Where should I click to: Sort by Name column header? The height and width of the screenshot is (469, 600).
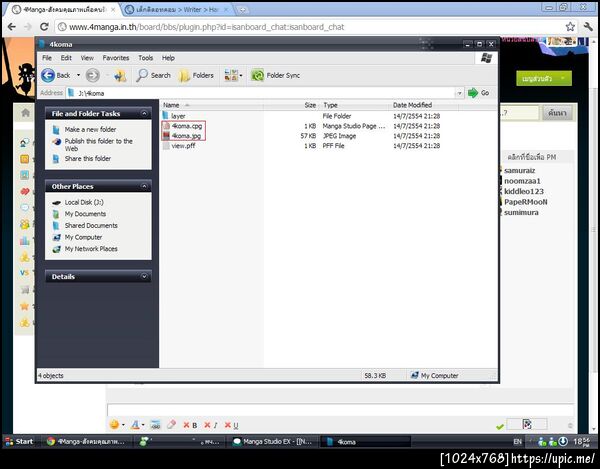coord(171,105)
